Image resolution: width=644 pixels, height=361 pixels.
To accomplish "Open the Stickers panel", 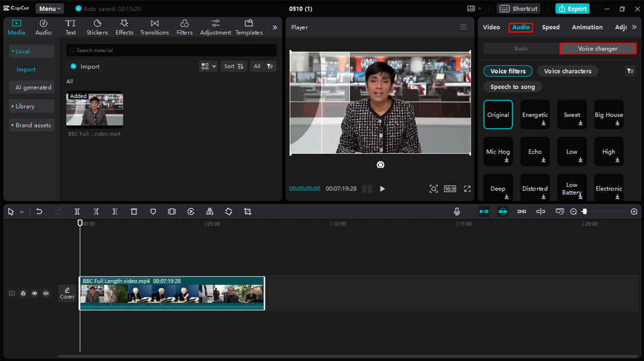I will 97,27.
